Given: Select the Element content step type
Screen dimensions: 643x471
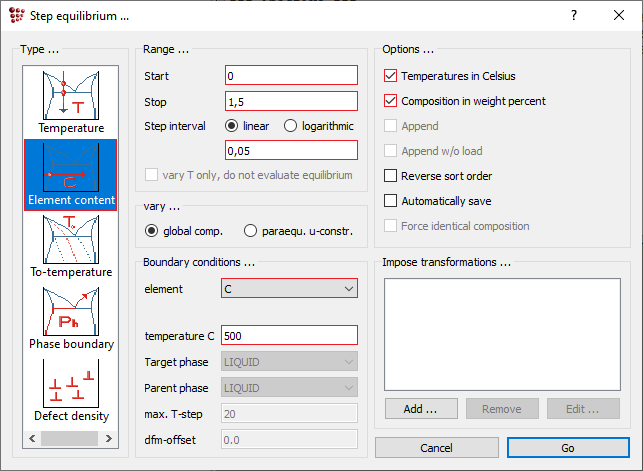Looking at the screenshot, I should pos(70,167).
